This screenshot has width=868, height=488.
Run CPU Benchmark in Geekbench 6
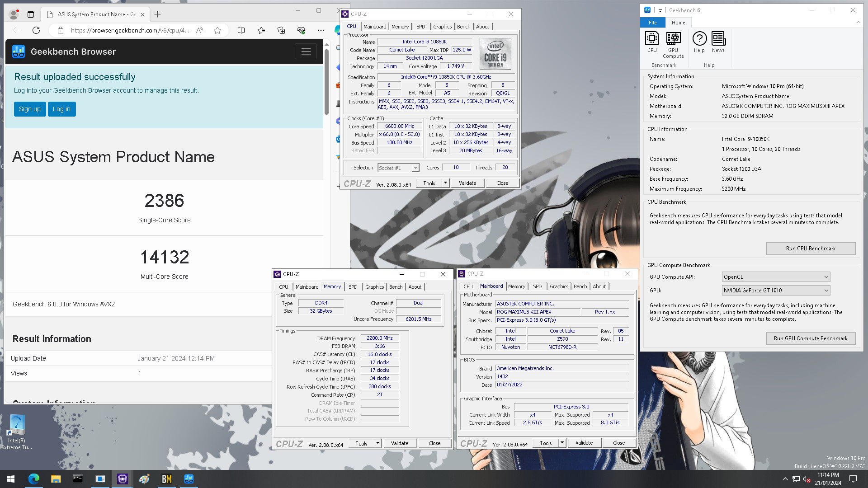811,249
